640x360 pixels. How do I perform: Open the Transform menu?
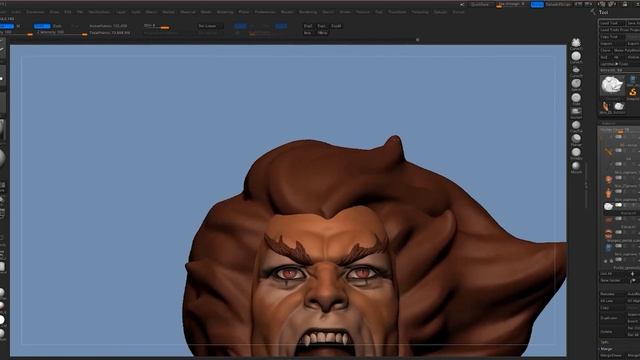[397, 12]
